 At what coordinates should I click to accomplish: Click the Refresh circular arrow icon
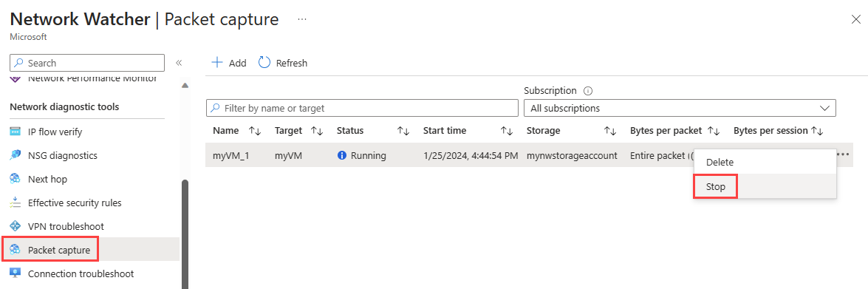(x=264, y=63)
